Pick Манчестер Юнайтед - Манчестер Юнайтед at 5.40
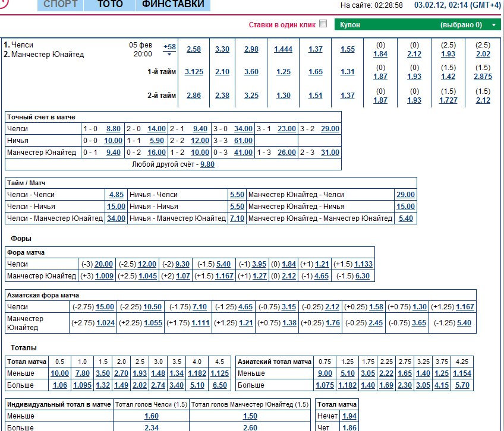Screen dimensions: 504x431 coord(406,218)
